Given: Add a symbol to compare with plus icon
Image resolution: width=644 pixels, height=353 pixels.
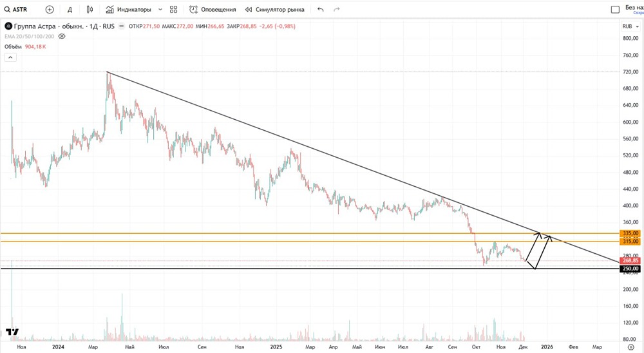Looking at the screenshot, I should [x=50, y=10].
